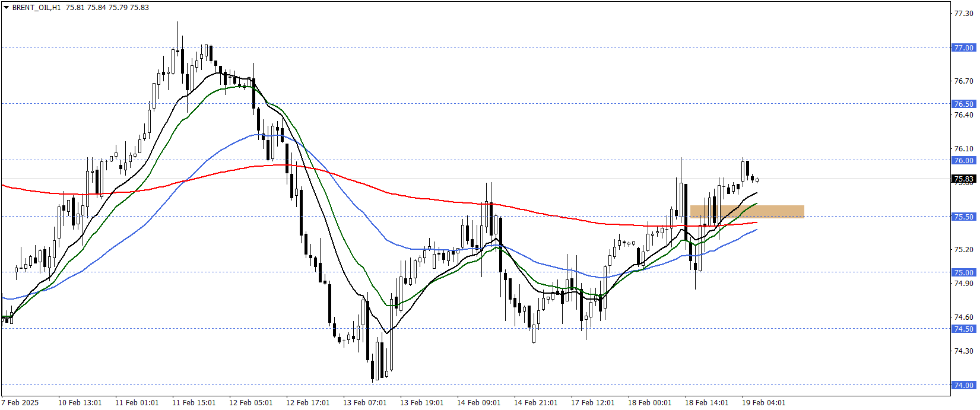
Task: Click the 76.10 price scale value
Action: point(963,148)
